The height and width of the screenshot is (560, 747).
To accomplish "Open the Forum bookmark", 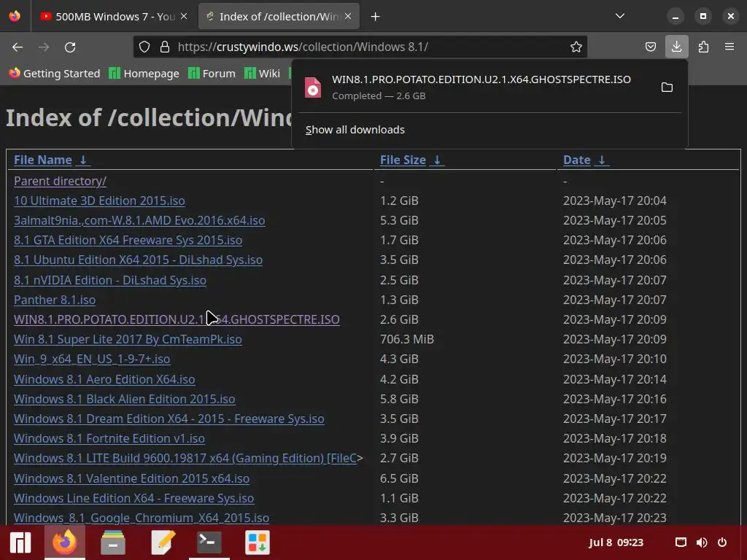I will click(x=212, y=74).
